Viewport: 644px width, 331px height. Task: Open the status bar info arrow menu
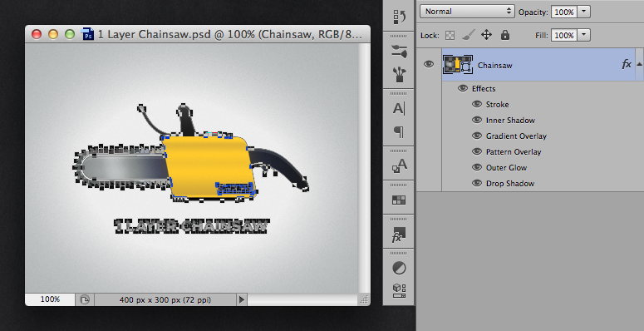click(x=242, y=299)
